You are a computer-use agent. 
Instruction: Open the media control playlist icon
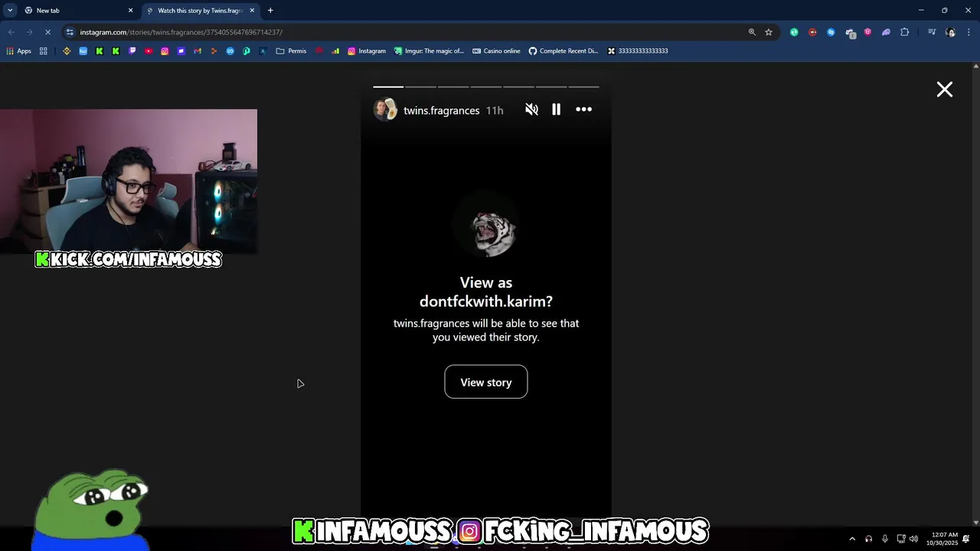tap(932, 32)
